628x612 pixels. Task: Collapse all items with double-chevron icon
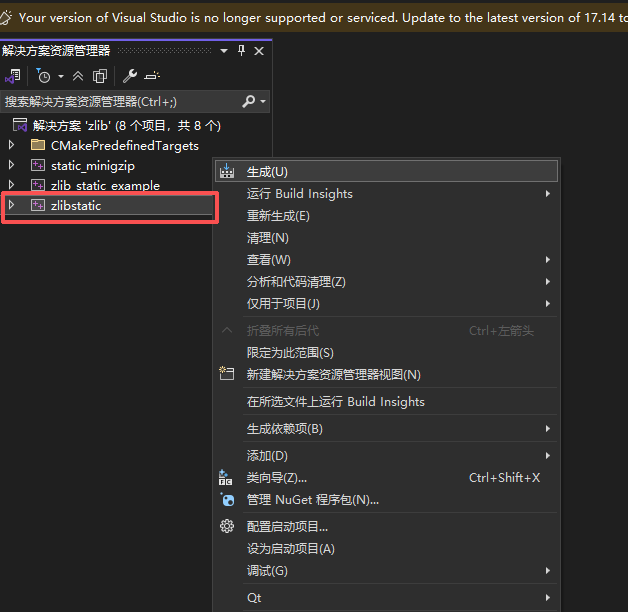pos(78,76)
